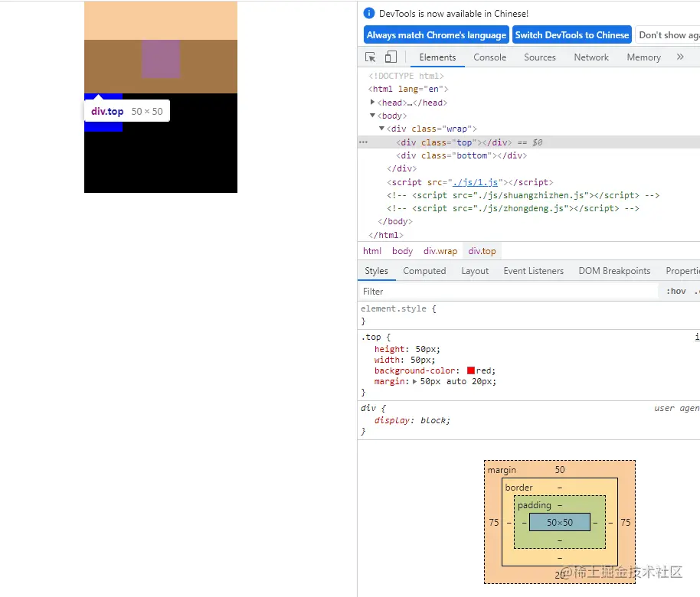
Task: Open the three-dot menu beside div.top line
Action: 363,142
